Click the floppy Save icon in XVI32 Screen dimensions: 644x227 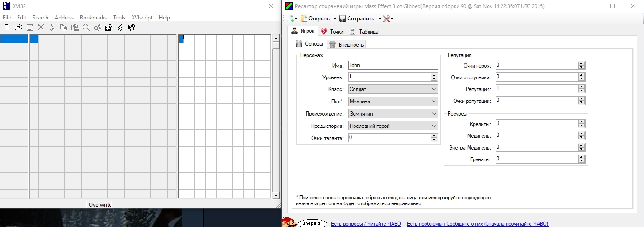tap(30, 28)
